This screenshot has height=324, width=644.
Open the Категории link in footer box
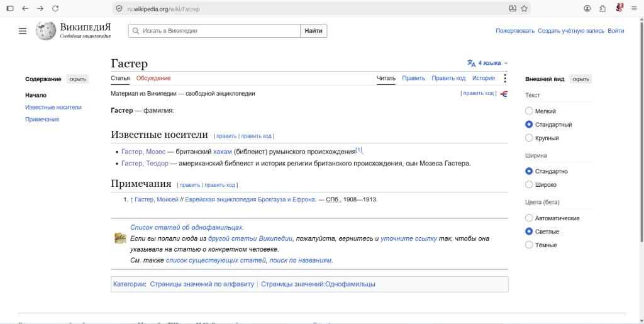(x=129, y=284)
